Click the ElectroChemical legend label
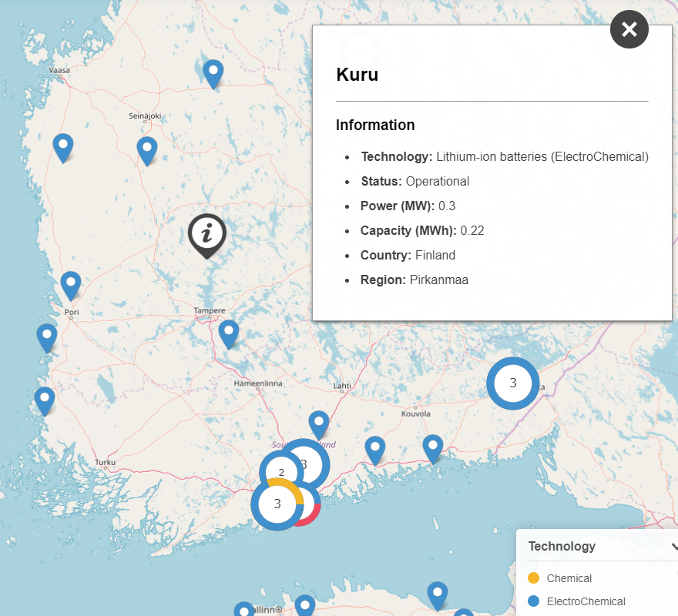678x616 pixels. coord(586,601)
